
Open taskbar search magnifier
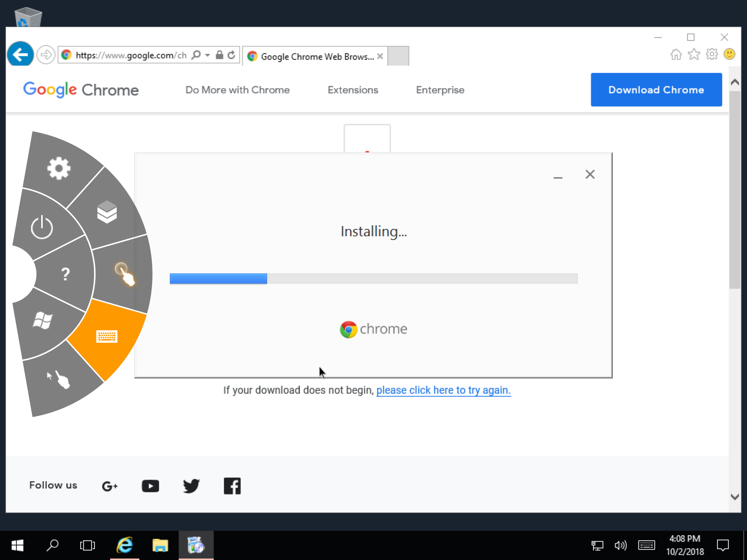tap(53, 545)
